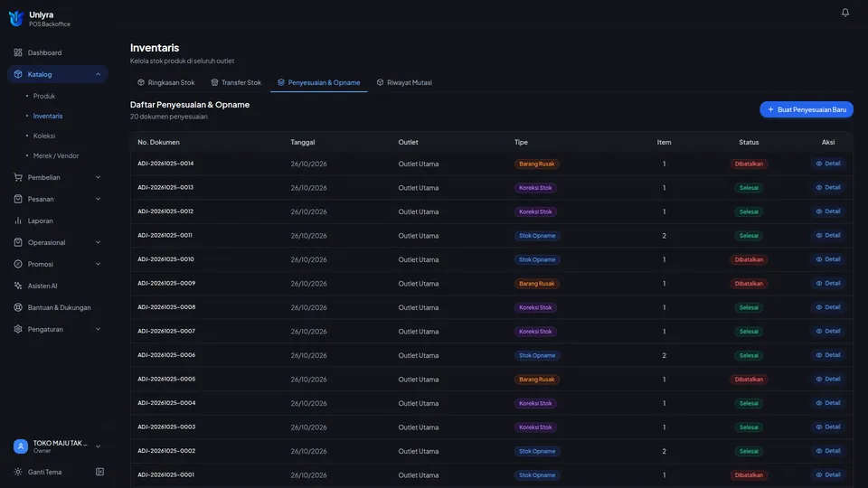Click the Tanggal column header
Screen dimensions: 868x488
click(302, 142)
